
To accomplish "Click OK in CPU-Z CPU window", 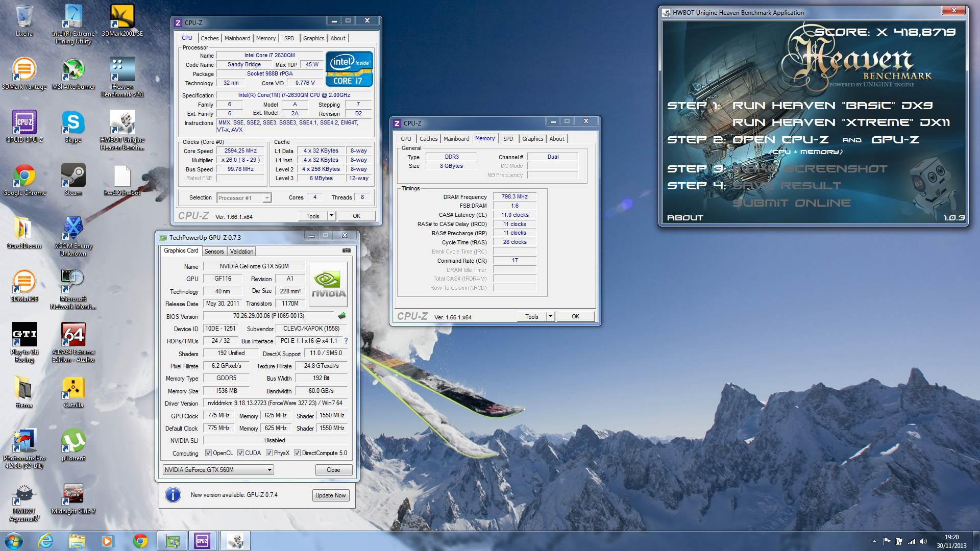I will (x=356, y=216).
